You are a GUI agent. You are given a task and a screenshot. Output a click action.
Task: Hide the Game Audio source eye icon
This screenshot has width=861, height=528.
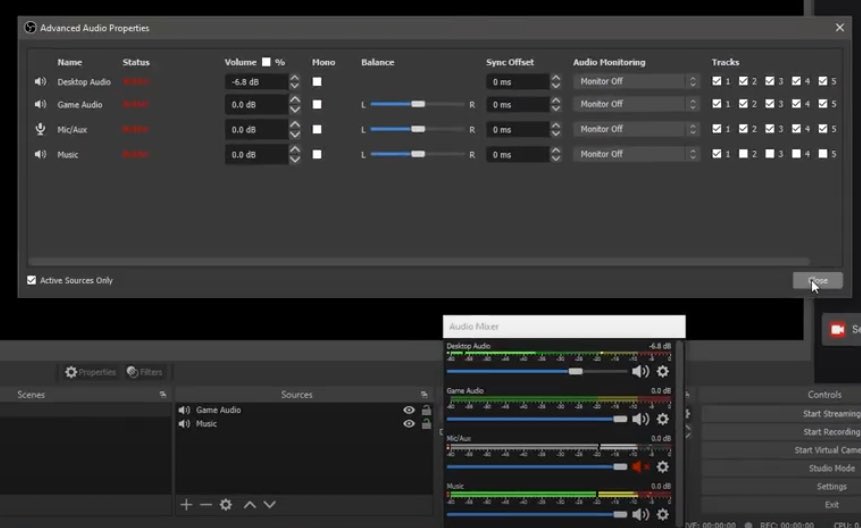[x=409, y=410]
